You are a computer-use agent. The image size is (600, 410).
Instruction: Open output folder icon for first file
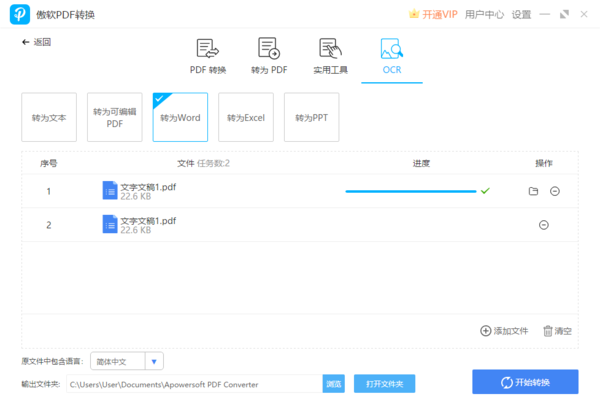[533, 191]
